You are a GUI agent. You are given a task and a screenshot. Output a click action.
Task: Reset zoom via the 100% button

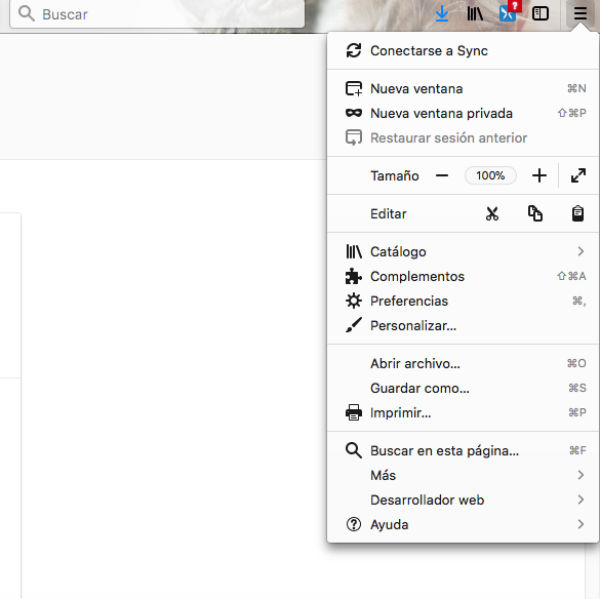point(490,176)
